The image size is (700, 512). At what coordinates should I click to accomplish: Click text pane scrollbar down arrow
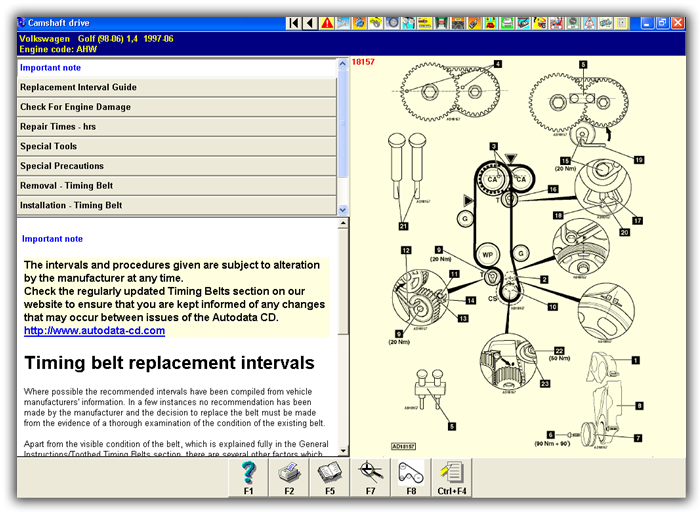point(343,451)
